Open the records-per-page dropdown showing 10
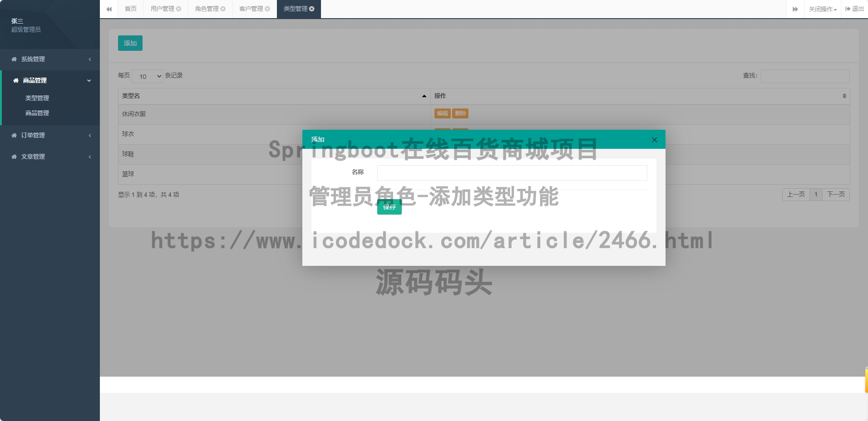 click(x=148, y=76)
